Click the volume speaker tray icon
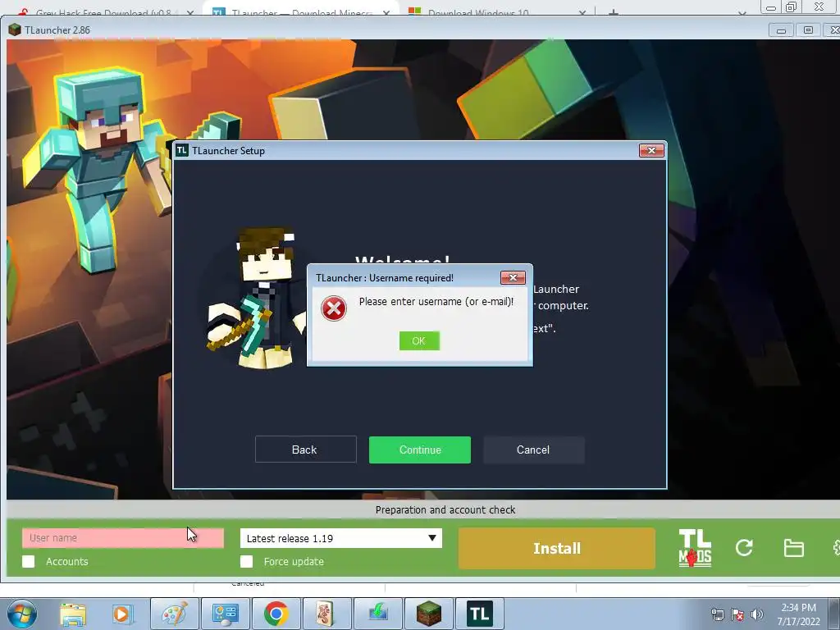 coord(756,614)
